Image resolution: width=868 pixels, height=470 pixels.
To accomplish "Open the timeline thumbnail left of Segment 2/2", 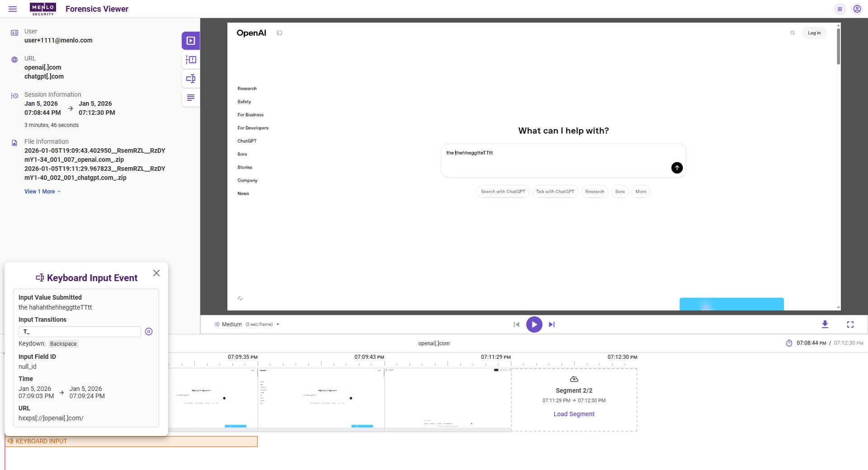I will click(x=448, y=399).
